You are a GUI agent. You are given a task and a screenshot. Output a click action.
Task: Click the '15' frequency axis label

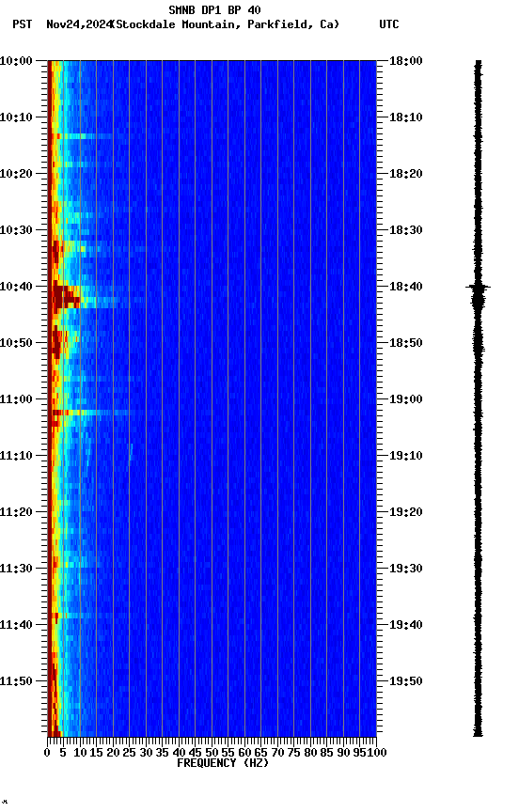coord(96,754)
